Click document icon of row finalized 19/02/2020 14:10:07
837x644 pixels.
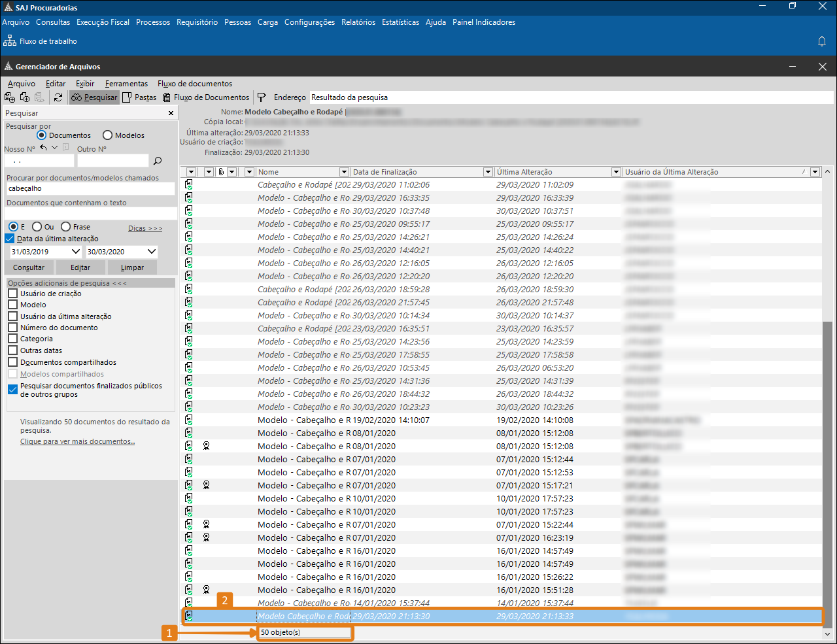pos(188,420)
